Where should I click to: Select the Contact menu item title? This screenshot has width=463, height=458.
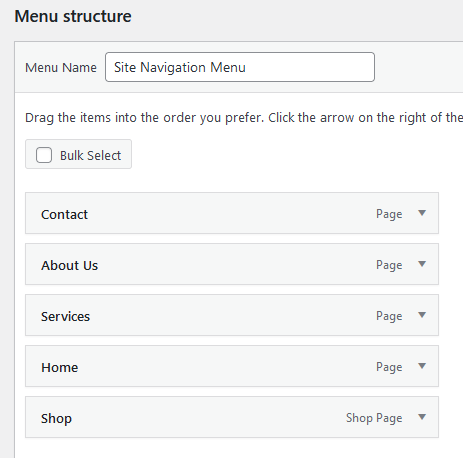(x=64, y=214)
